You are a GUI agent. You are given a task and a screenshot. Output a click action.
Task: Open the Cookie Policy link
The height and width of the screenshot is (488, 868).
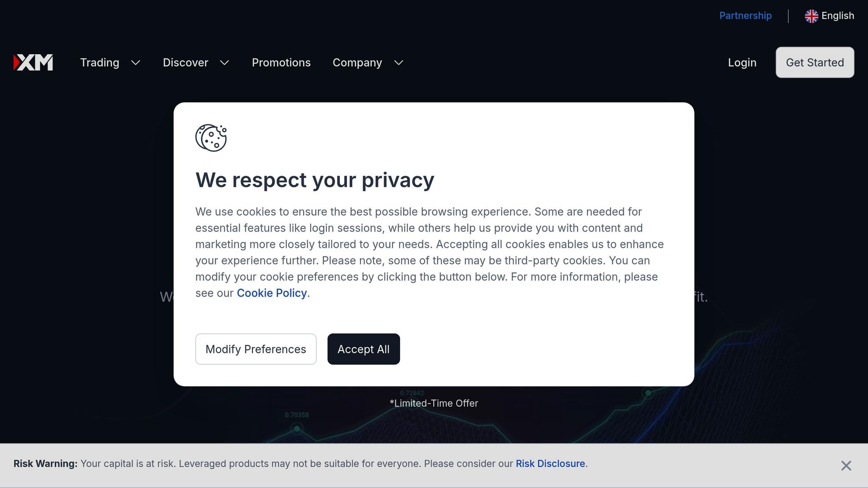pyautogui.click(x=272, y=293)
